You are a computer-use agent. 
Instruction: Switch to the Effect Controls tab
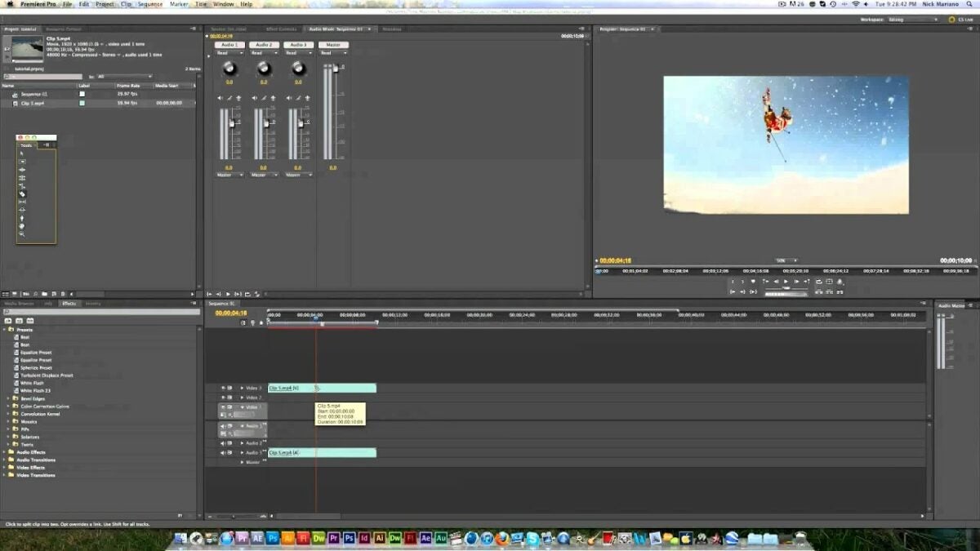(282, 29)
